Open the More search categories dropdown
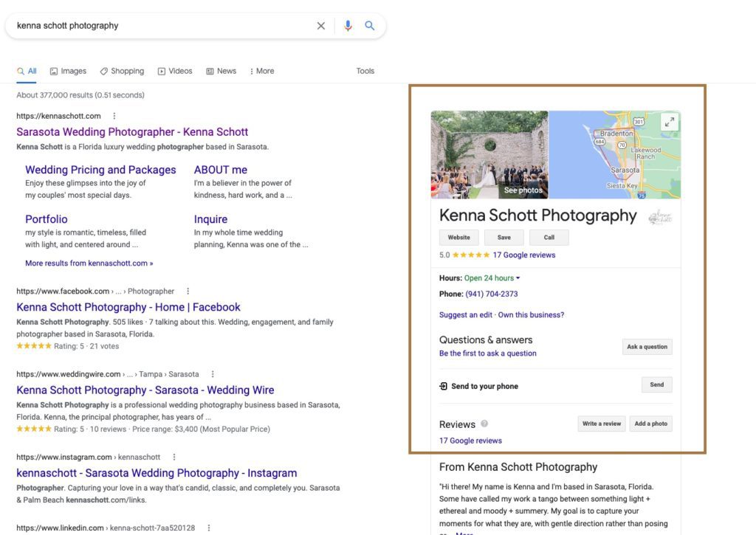Screen dimensions: 756x535 click(x=261, y=71)
